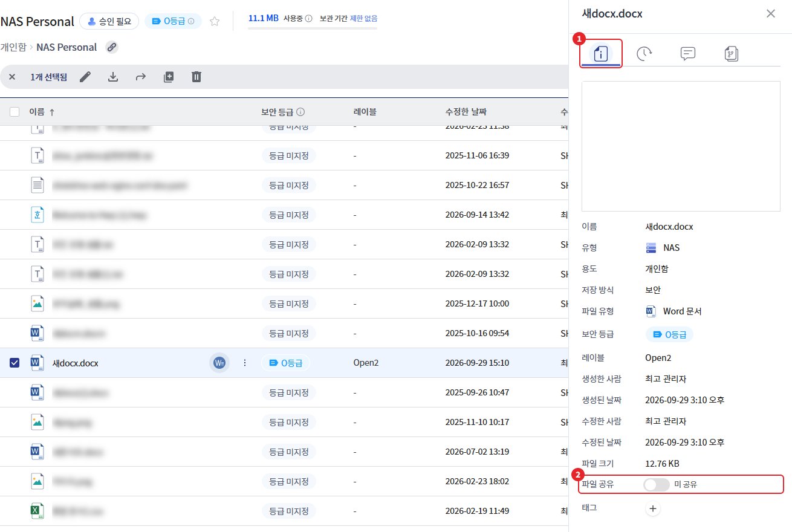Click 등급 미지정 badge in 2026-02-19 row

click(x=289, y=511)
